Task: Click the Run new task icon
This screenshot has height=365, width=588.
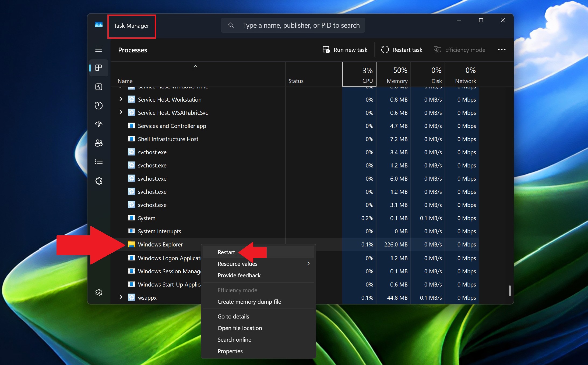Action: (326, 50)
